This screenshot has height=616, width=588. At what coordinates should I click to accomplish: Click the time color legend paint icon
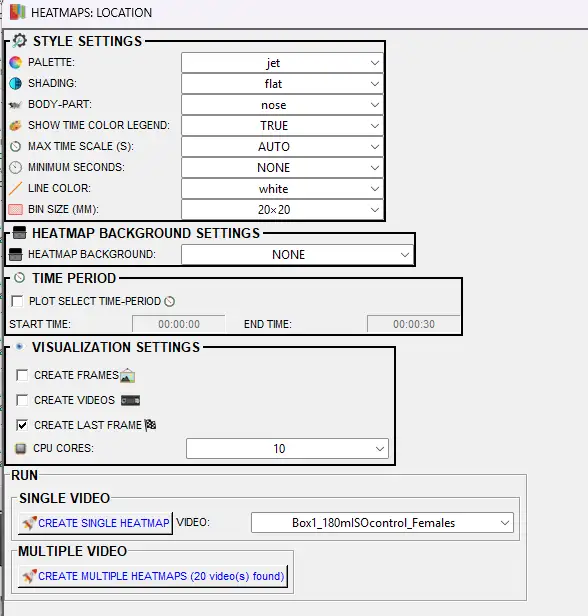[15, 126]
